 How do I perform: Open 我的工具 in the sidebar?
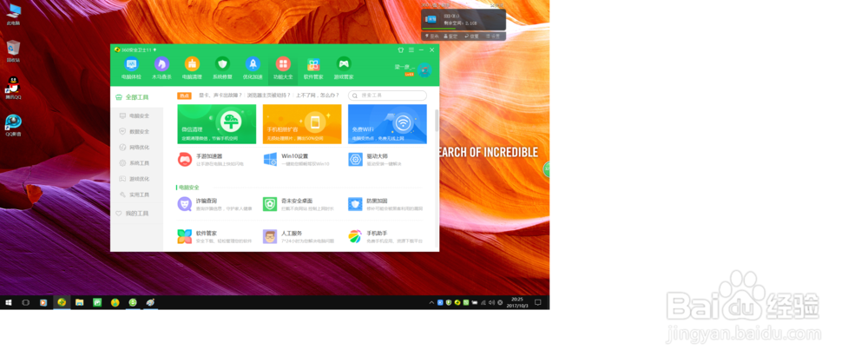[x=137, y=214]
